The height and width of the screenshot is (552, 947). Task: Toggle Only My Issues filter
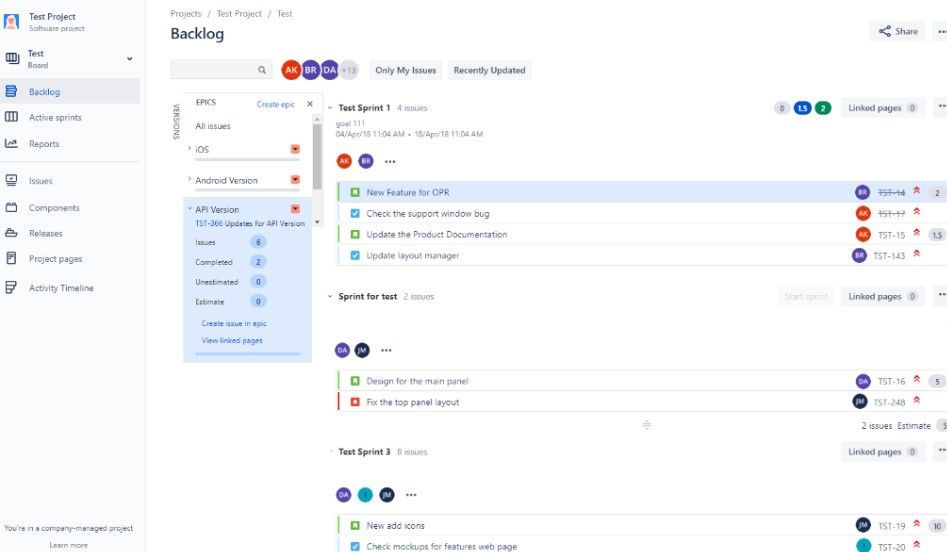point(406,70)
